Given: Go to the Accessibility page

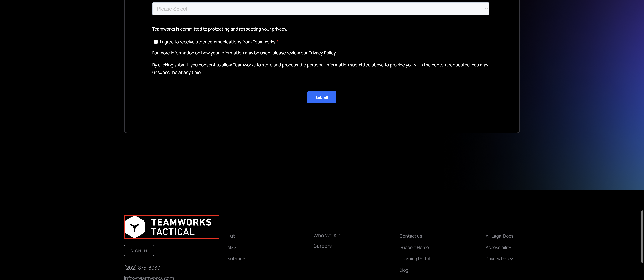Looking at the screenshot, I should (498, 247).
